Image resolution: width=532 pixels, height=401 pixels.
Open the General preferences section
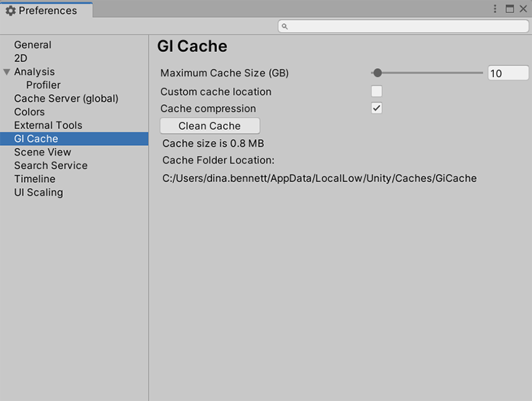click(x=33, y=45)
